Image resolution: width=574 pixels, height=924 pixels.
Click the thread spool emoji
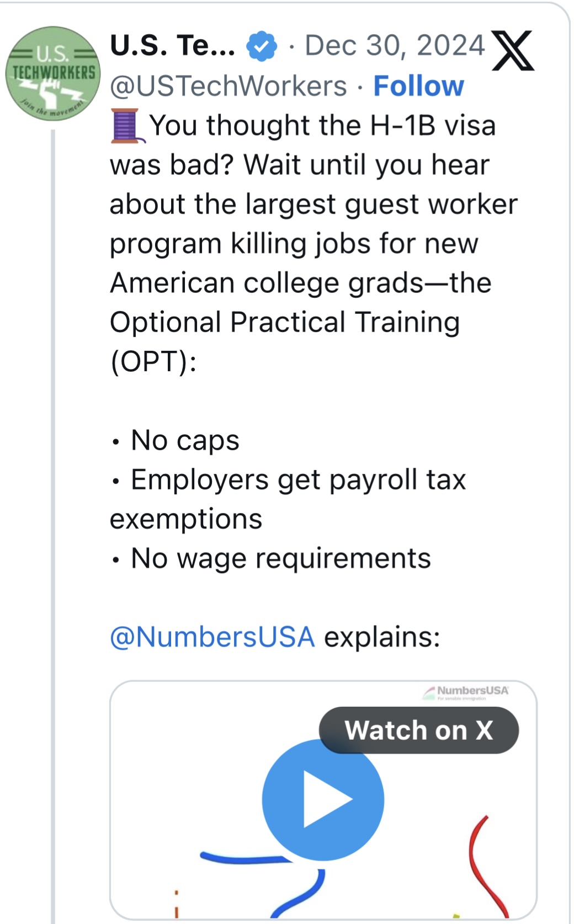click(127, 126)
